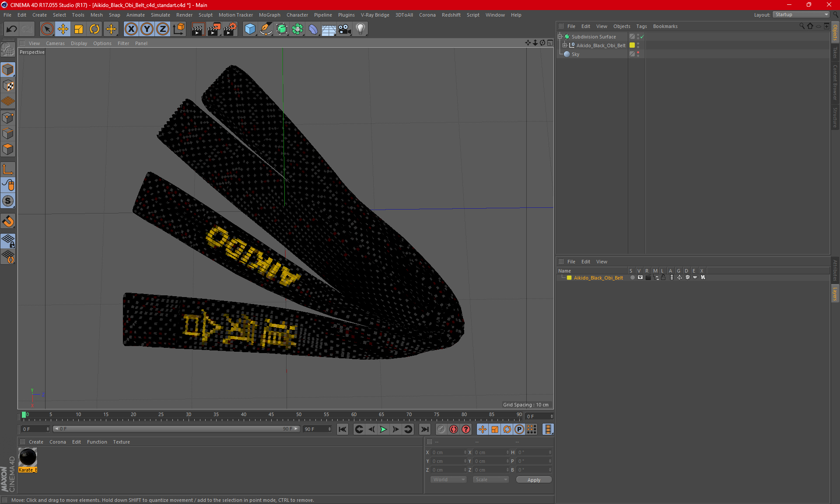Open viewport Cameras menu
Viewport: 840px width, 504px height.
(x=55, y=43)
